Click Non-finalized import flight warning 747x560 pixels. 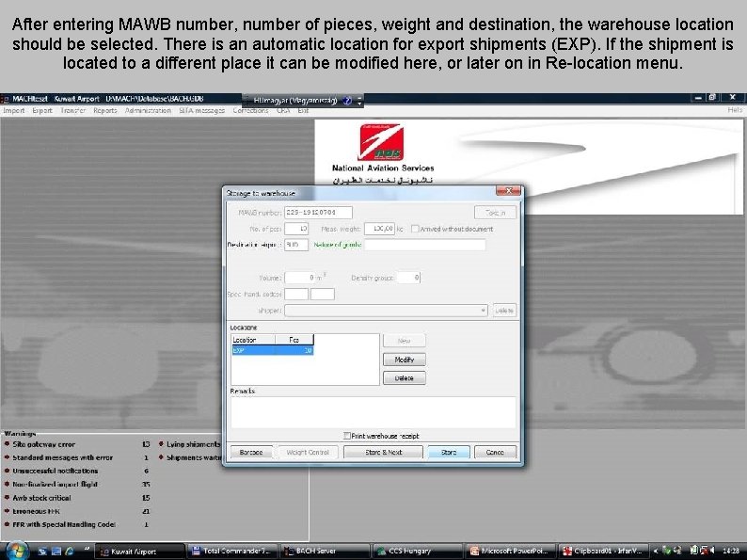coord(55,484)
